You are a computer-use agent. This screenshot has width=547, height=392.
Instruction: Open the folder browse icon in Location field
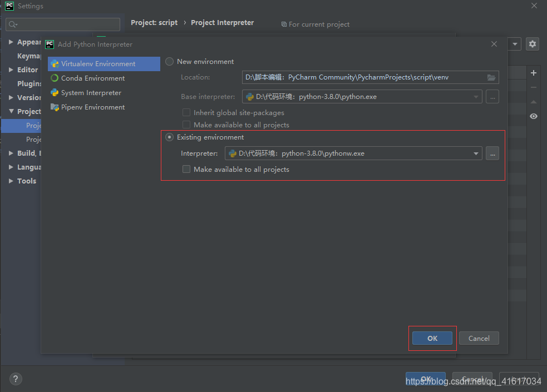click(x=491, y=77)
